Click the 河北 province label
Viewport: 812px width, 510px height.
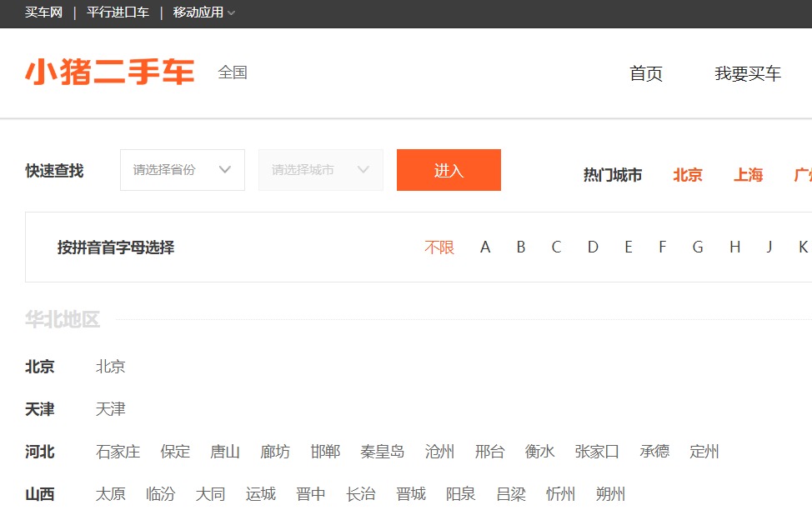tap(40, 452)
